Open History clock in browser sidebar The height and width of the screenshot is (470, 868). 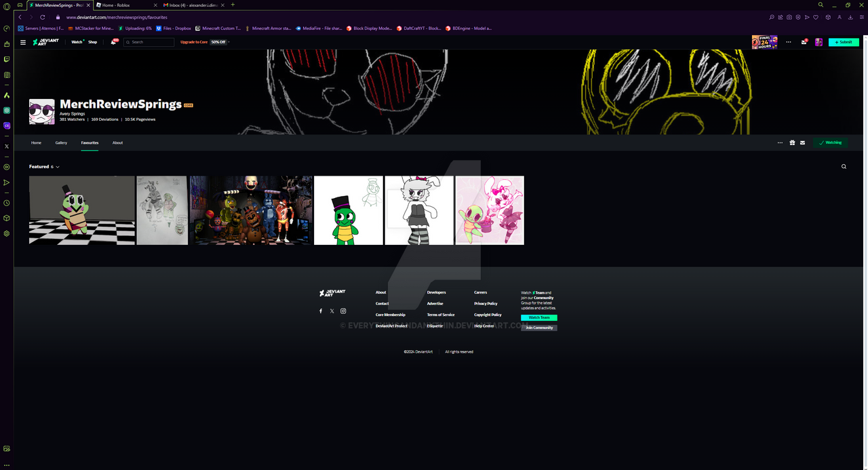7,203
